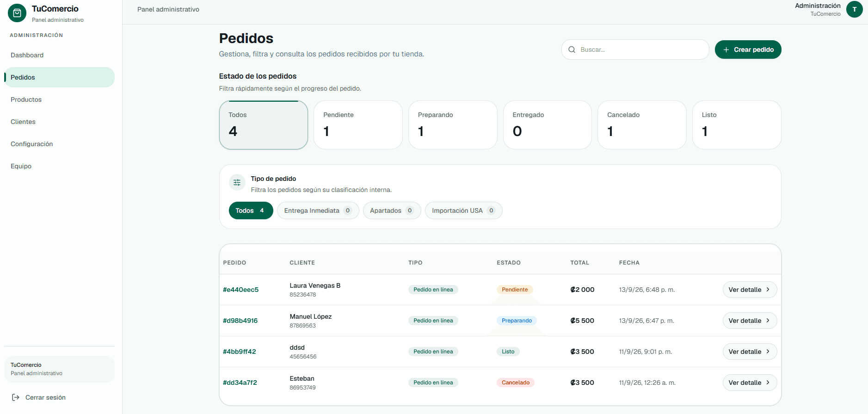
Task: Click the chevron icon in ddsd row
Action: [768, 352]
